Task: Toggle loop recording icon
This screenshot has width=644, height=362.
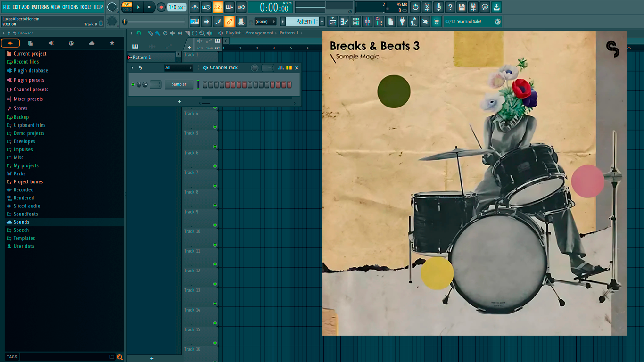Action: [241, 7]
